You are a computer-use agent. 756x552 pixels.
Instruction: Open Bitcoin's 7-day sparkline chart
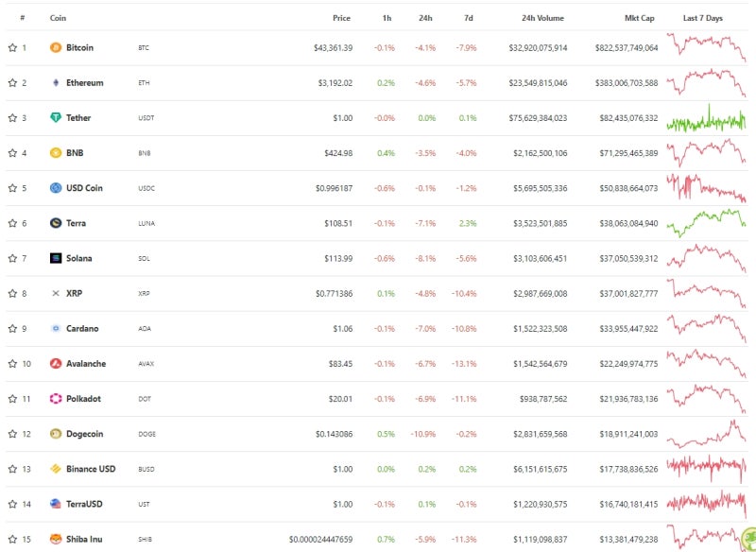coord(706,46)
